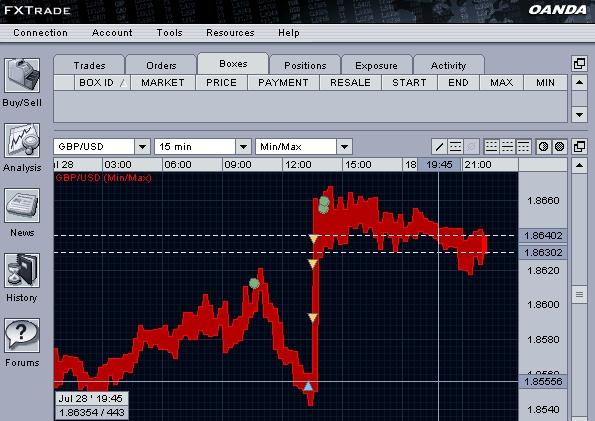Screen dimensions: 595x421
Task: Open the GBP/USD currency pair dropdown
Action: tap(143, 147)
